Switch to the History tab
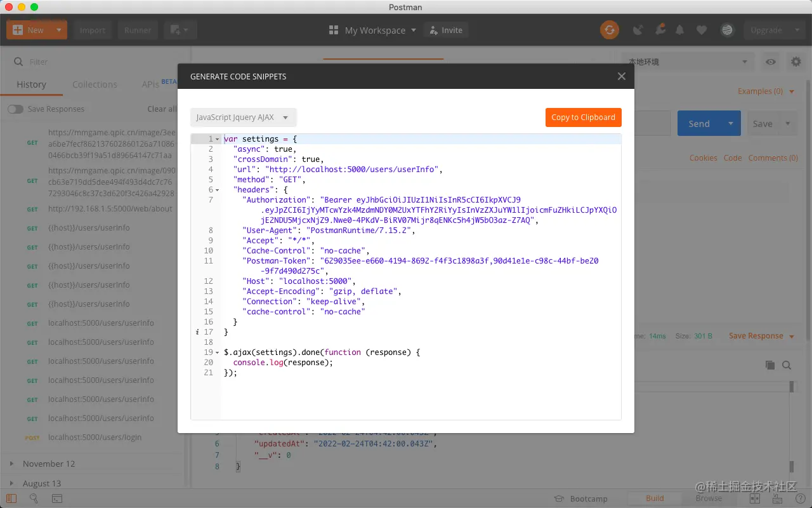 tap(31, 84)
